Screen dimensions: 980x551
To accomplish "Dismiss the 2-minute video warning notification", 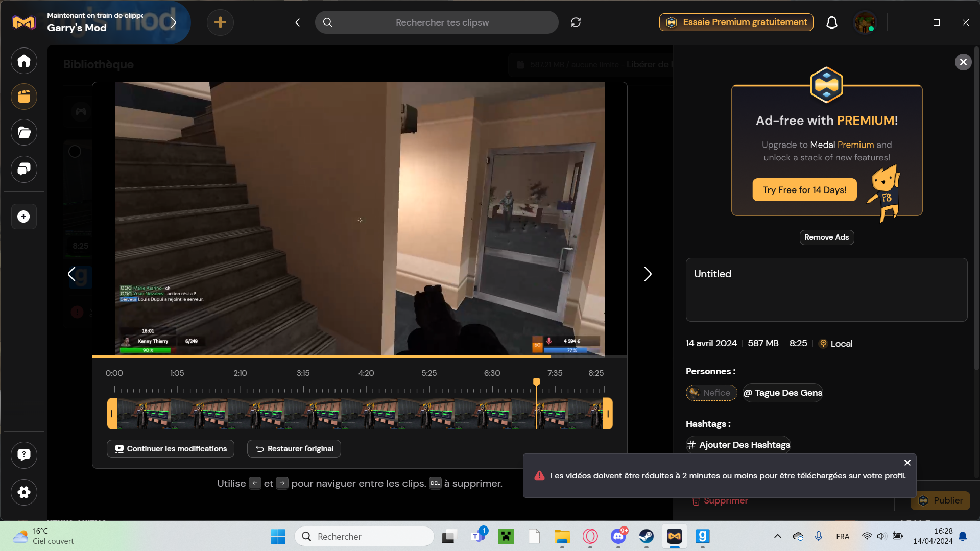I will click(x=907, y=463).
